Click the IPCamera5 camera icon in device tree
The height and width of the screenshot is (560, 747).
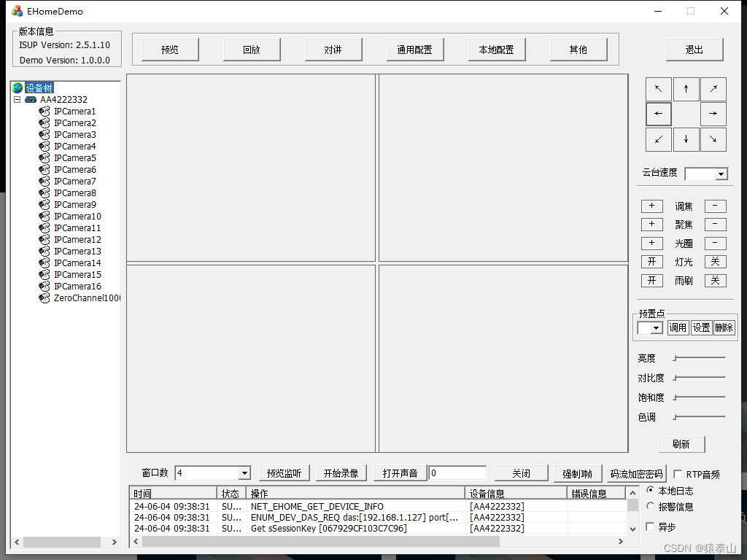pyautogui.click(x=44, y=157)
